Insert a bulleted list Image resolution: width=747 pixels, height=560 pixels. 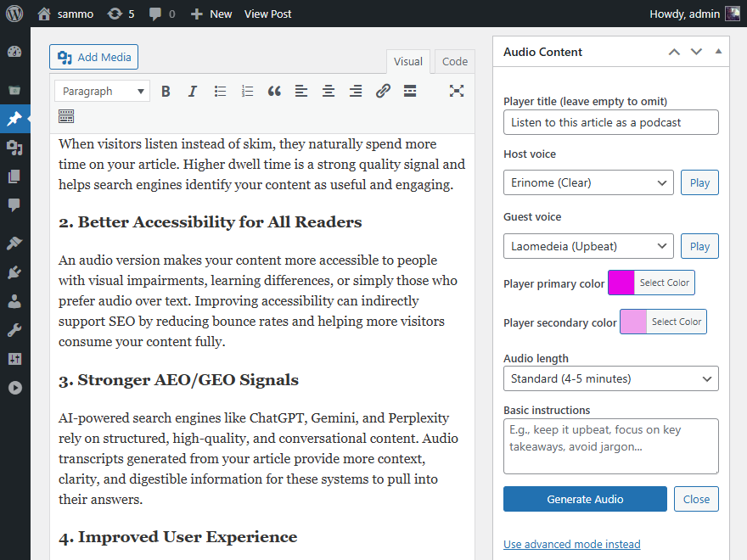coord(220,91)
